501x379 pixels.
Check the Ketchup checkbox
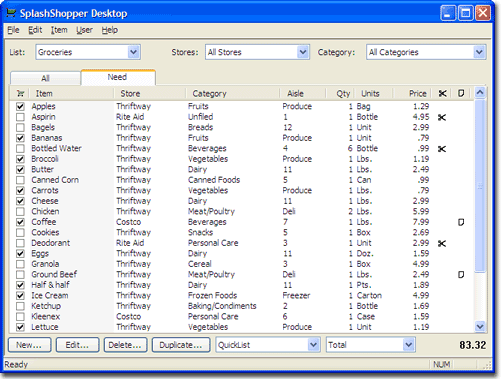pos(20,306)
